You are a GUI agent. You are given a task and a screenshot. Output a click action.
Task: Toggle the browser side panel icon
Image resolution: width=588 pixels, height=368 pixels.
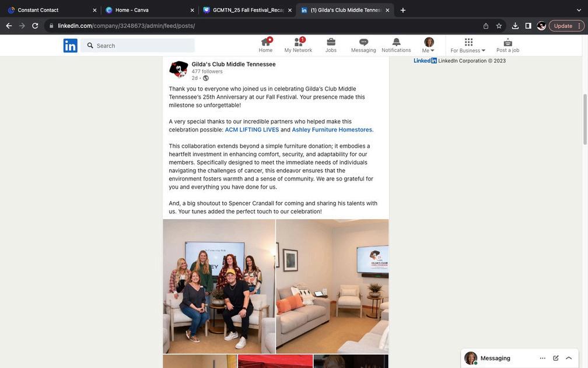point(528,26)
